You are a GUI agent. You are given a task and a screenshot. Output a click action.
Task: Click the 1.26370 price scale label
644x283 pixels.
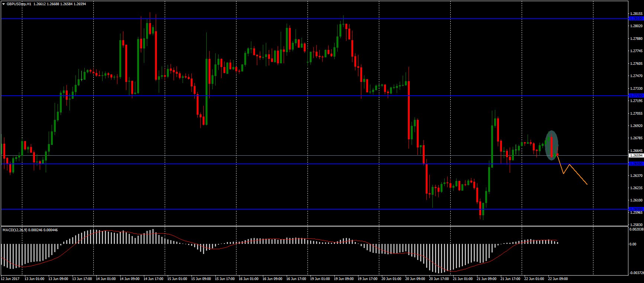pyautogui.click(x=637, y=175)
